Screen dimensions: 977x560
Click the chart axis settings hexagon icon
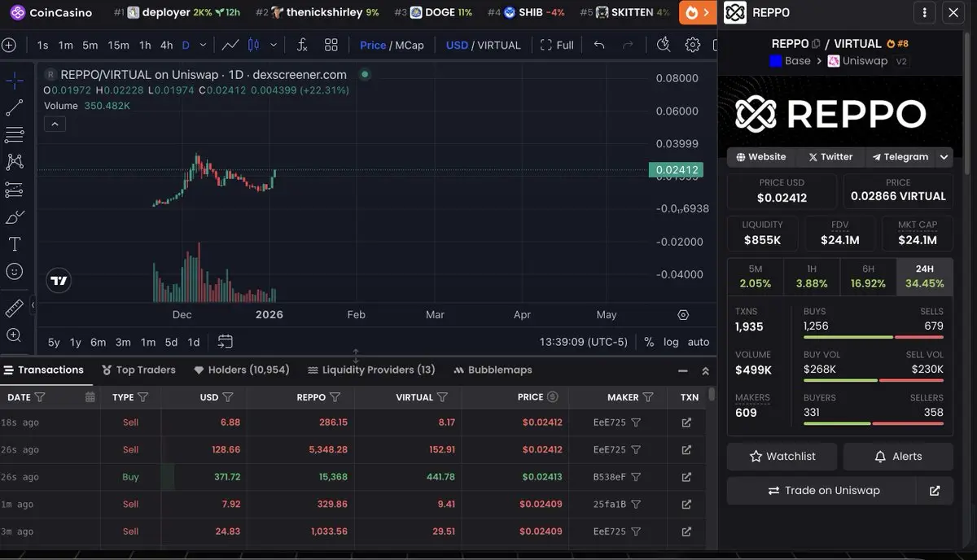tap(683, 315)
